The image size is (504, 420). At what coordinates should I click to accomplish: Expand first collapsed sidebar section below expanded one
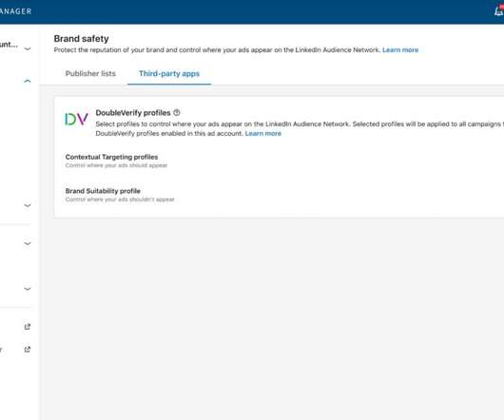(28, 205)
